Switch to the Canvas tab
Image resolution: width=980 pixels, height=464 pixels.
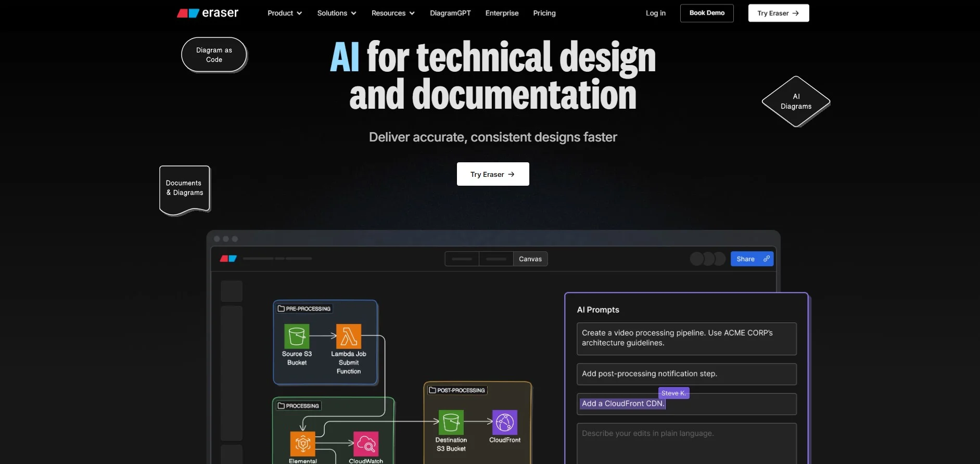point(530,259)
